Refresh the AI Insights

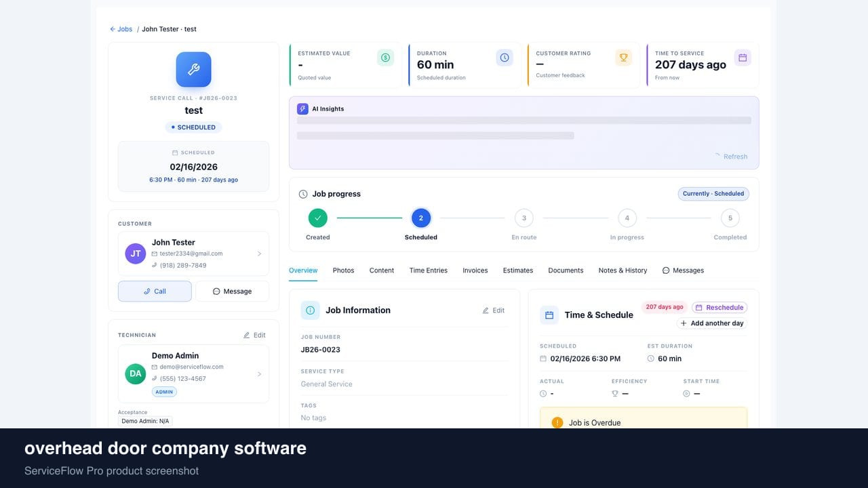tap(730, 157)
